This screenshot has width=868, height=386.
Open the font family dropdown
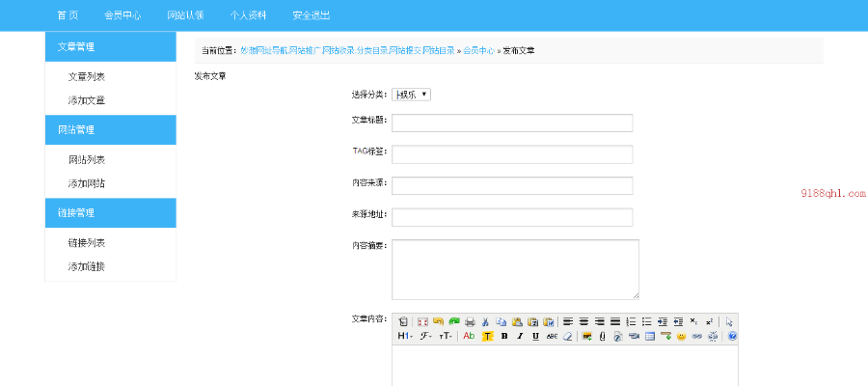pos(425,336)
